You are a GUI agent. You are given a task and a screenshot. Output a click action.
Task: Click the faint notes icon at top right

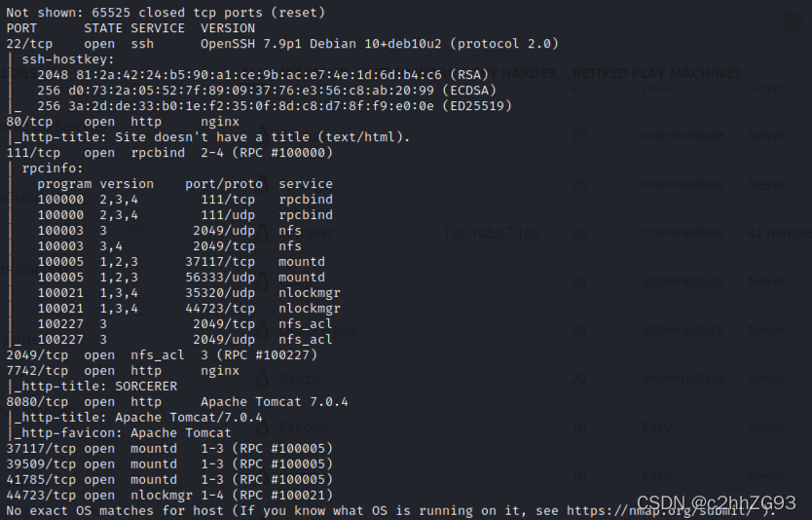[x=793, y=21]
